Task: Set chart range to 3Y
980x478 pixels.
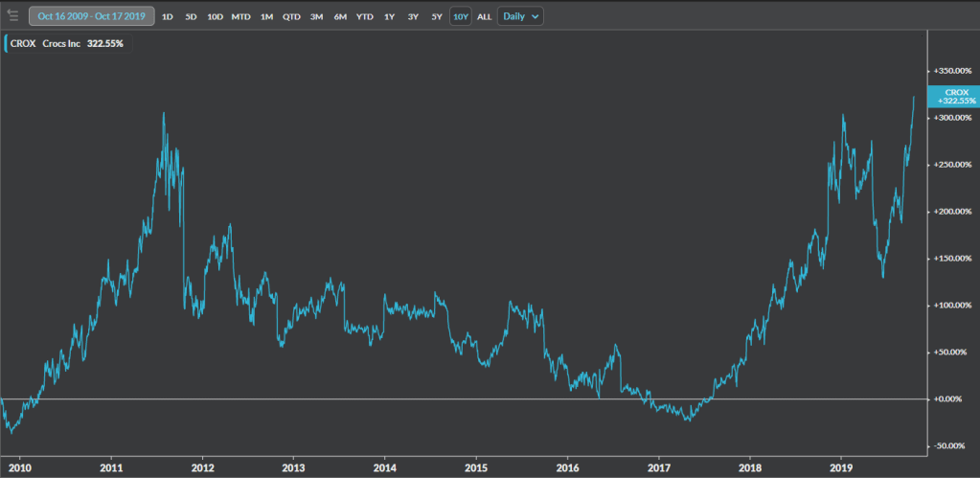Action: coord(413,16)
